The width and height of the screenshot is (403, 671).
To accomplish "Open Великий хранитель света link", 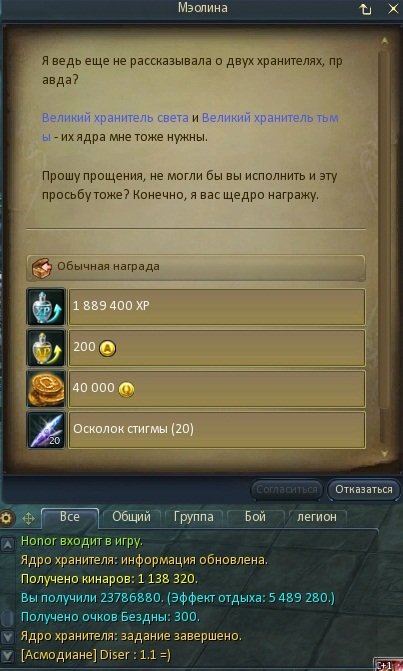I will 115,118.
